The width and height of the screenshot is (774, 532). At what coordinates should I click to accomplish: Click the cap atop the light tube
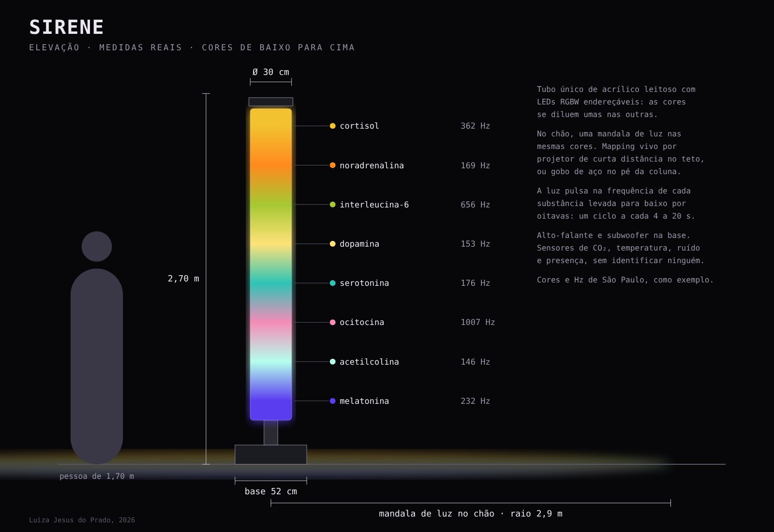pos(271,102)
